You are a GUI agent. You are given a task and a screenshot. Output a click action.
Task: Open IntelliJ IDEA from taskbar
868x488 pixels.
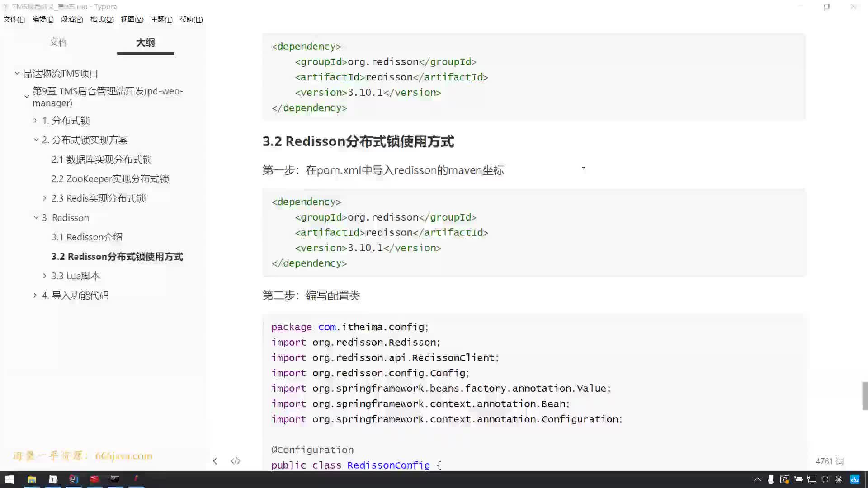[74, 479]
